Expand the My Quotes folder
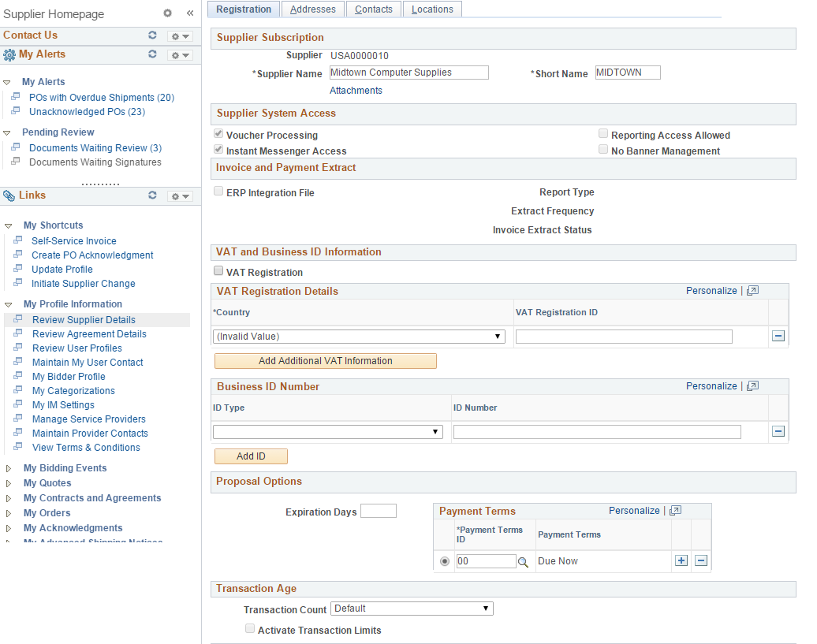The image size is (817, 644). [9, 483]
